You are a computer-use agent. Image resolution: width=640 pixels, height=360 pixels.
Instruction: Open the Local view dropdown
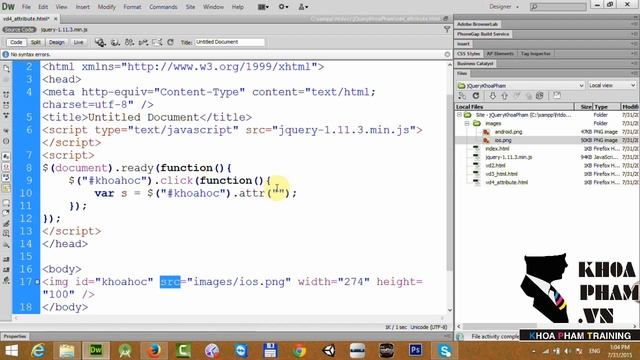611,85
